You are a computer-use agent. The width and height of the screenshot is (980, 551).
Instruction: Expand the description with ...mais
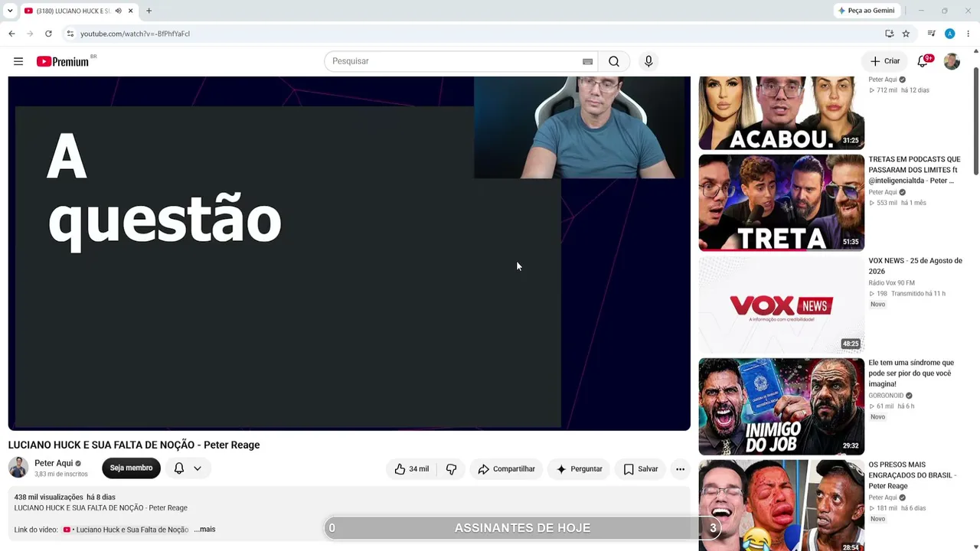click(204, 530)
